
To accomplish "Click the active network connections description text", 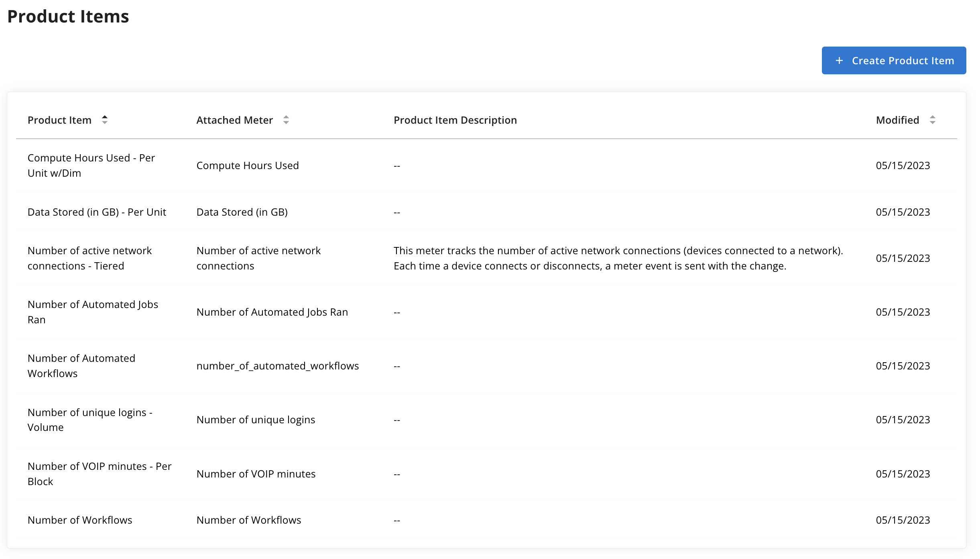I will click(618, 258).
